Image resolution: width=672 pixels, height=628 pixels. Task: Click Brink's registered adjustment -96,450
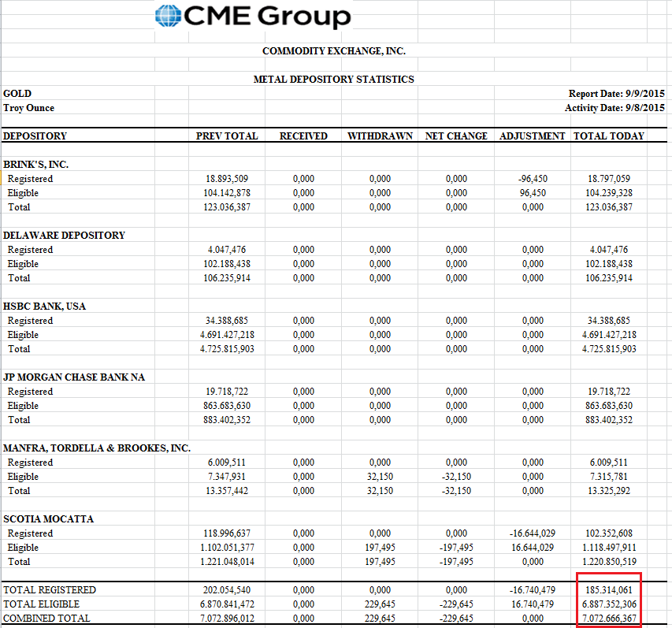(x=533, y=179)
